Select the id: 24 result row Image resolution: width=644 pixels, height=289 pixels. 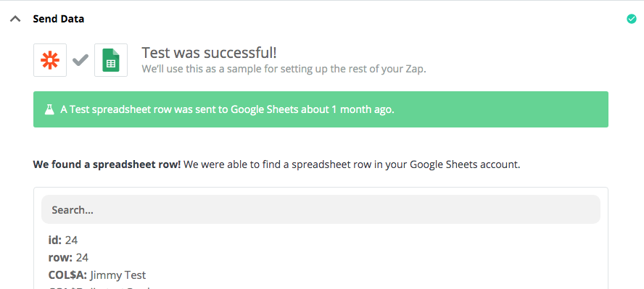pos(63,240)
